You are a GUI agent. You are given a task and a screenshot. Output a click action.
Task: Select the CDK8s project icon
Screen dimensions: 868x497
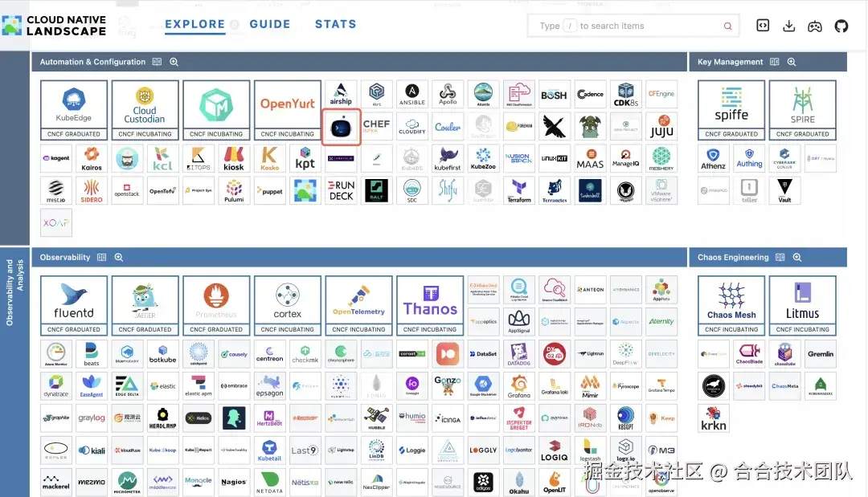pos(625,94)
